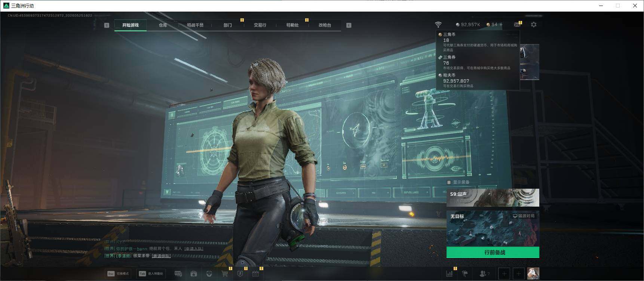Click the 端游对局 label on map card
644x281 pixels.
(x=524, y=216)
